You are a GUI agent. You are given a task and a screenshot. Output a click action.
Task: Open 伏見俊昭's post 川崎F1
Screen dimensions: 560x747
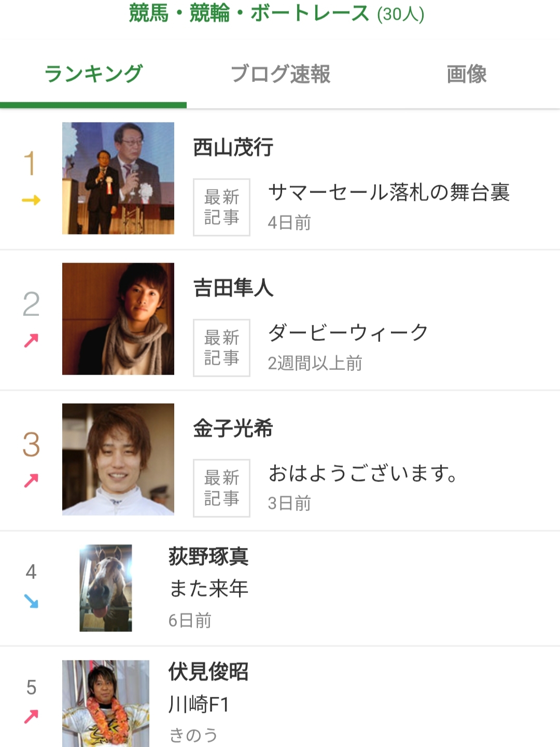click(199, 704)
